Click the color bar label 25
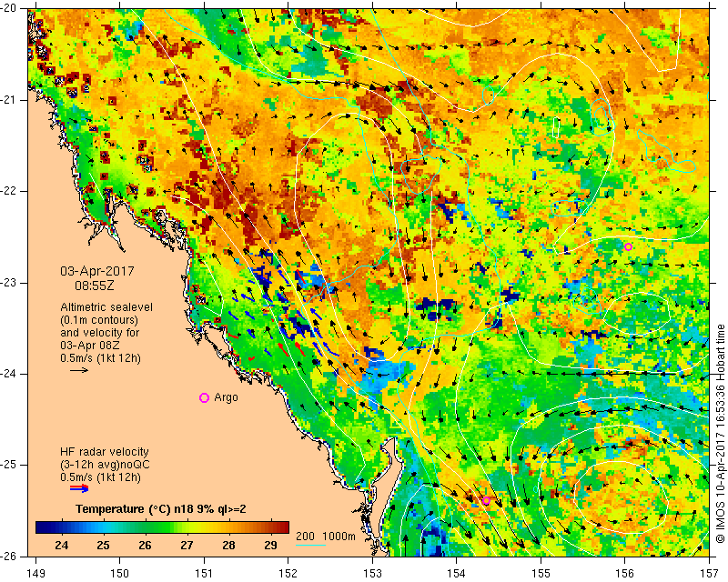The image size is (728, 582). click(103, 546)
